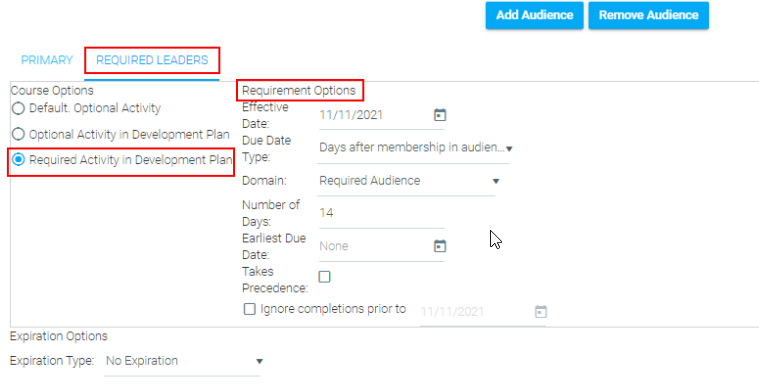Expand the Due Date Type dropdown

(413, 148)
